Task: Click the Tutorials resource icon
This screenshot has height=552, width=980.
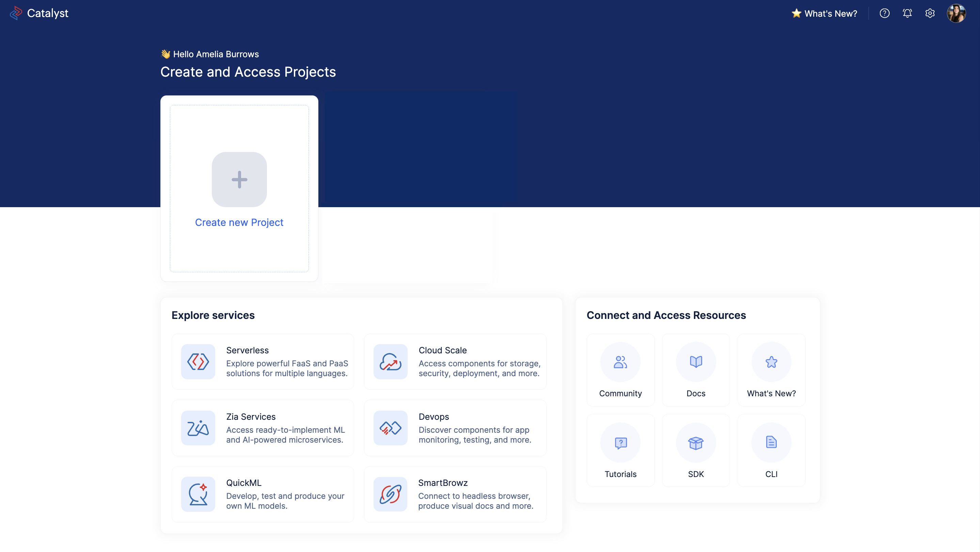Action: (x=620, y=442)
